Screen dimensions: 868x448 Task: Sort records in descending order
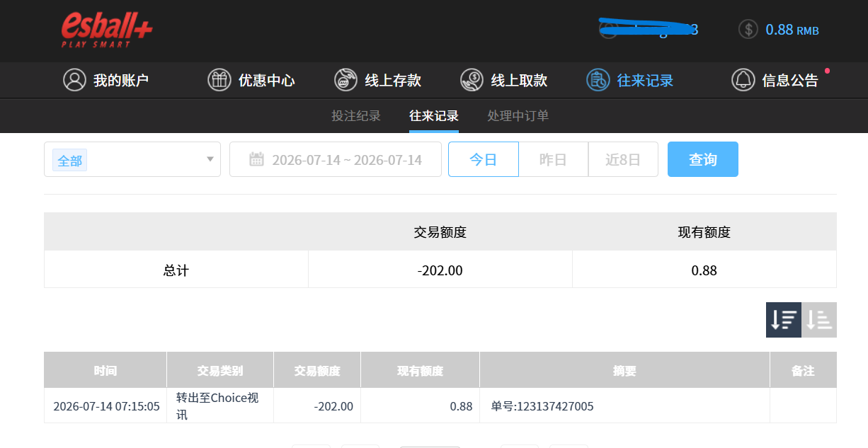coord(784,320)
